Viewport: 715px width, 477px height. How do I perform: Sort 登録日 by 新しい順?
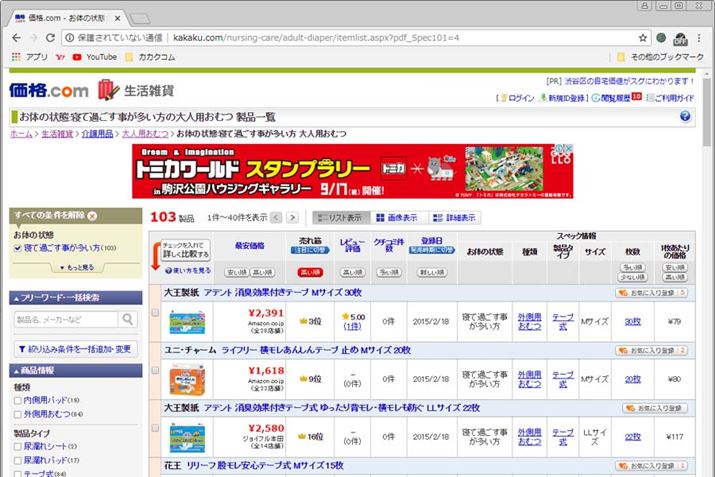point(432,272)
